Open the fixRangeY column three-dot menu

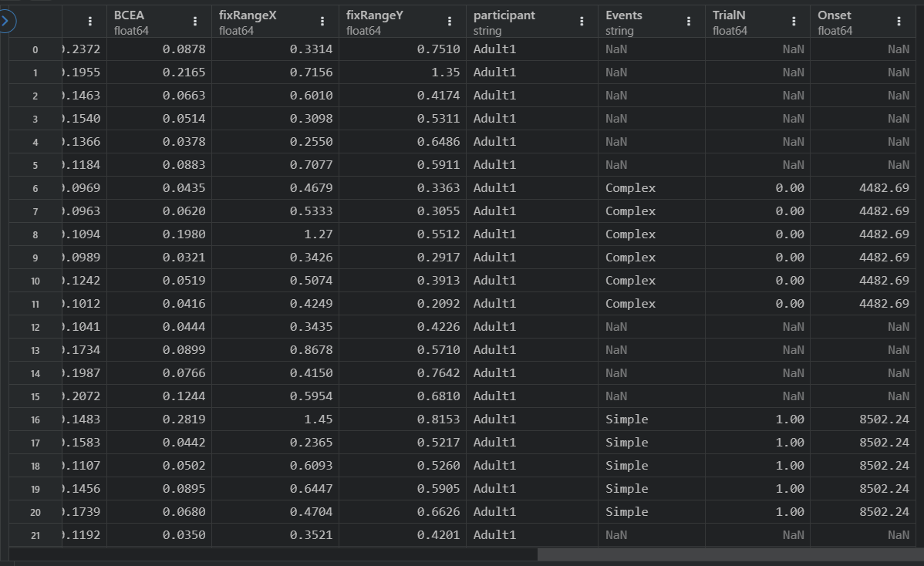click(450, 22)
